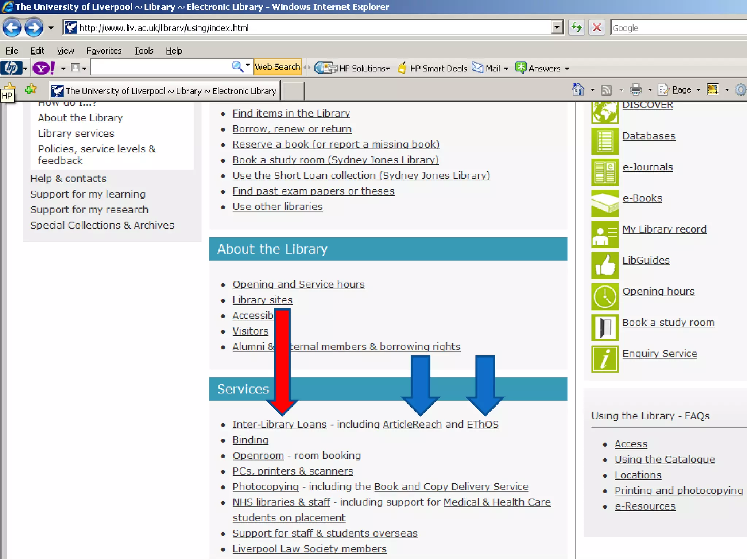Open the Inter-Library Loans link

[x=279, y=424]
